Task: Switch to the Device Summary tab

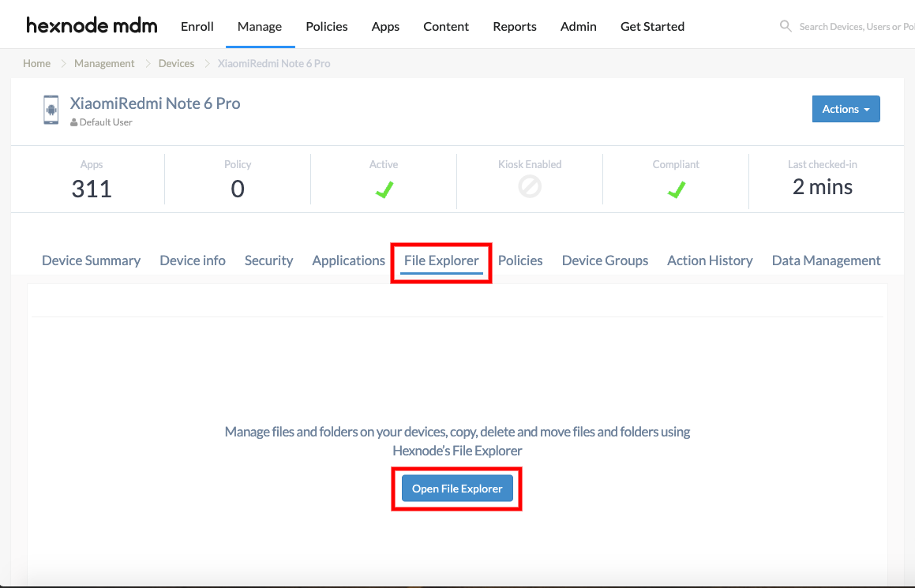Action: [x=91, y=260]
